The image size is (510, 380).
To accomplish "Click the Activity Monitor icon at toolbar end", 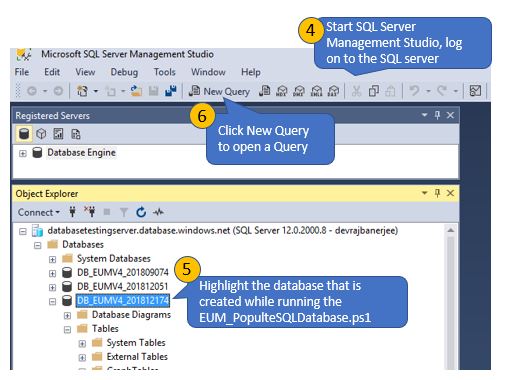I will [475, 91].
